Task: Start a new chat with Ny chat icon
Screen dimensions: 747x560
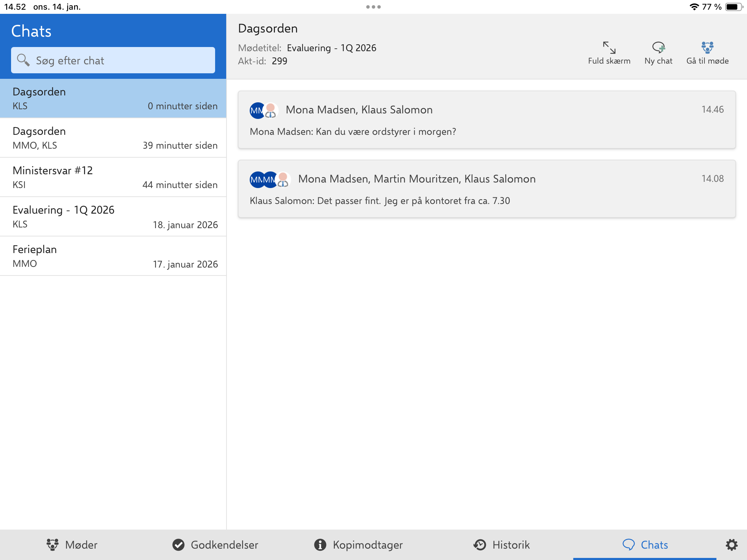Action: click(658, 48)
